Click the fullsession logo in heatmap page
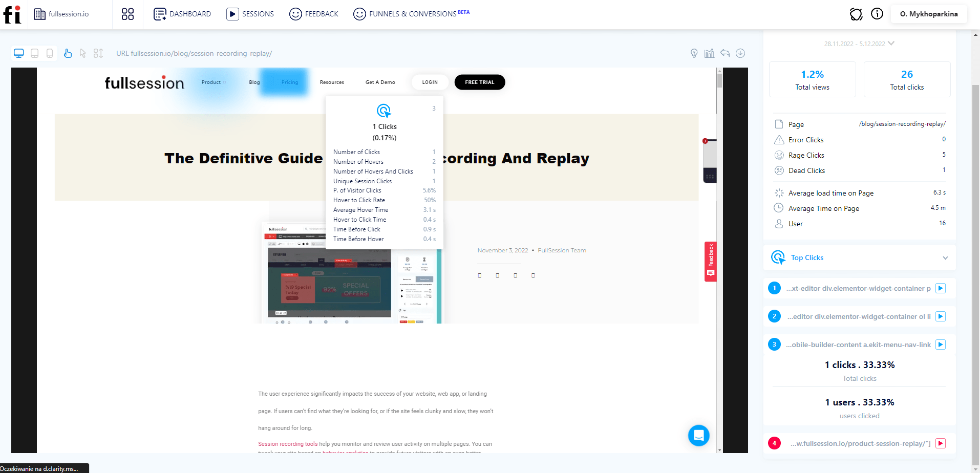980x473 pixels. [x=144, y=82]
